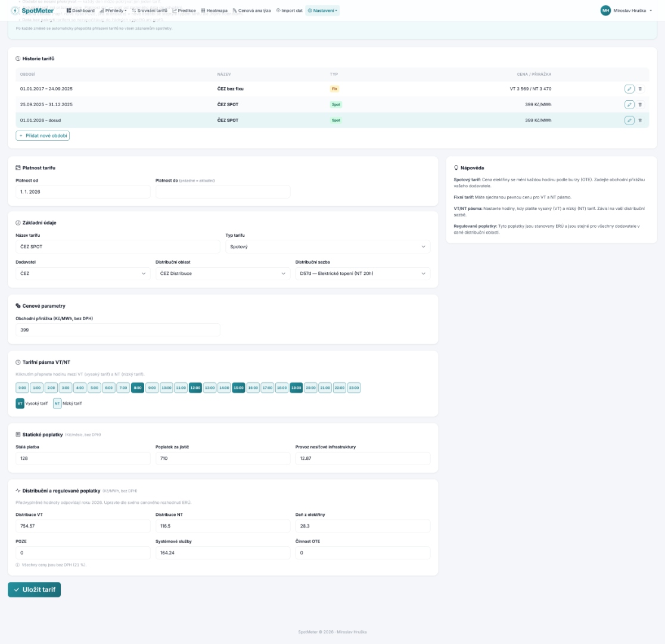Save tariff with Uložit tarif button

(34, 589)
